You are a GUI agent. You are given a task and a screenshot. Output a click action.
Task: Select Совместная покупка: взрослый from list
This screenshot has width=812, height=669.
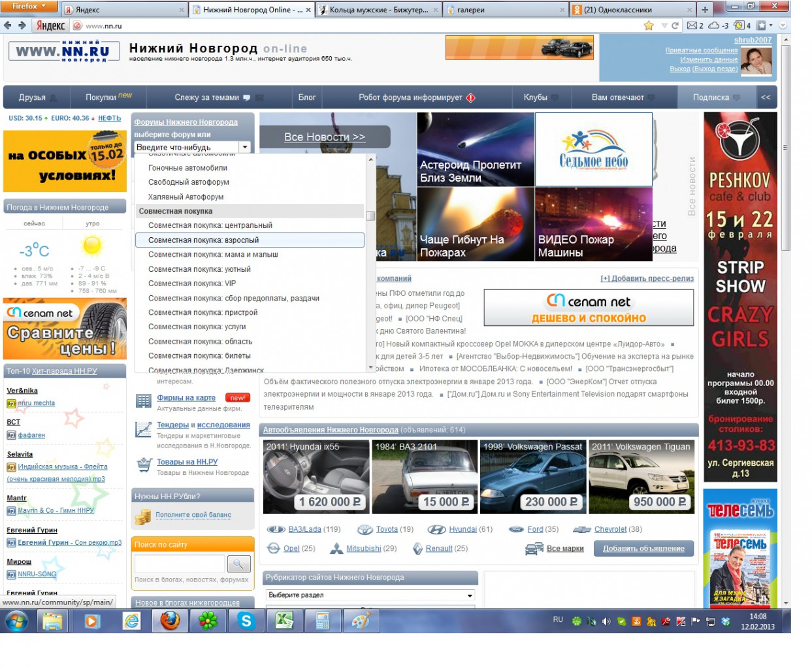(x=250, y=240)
